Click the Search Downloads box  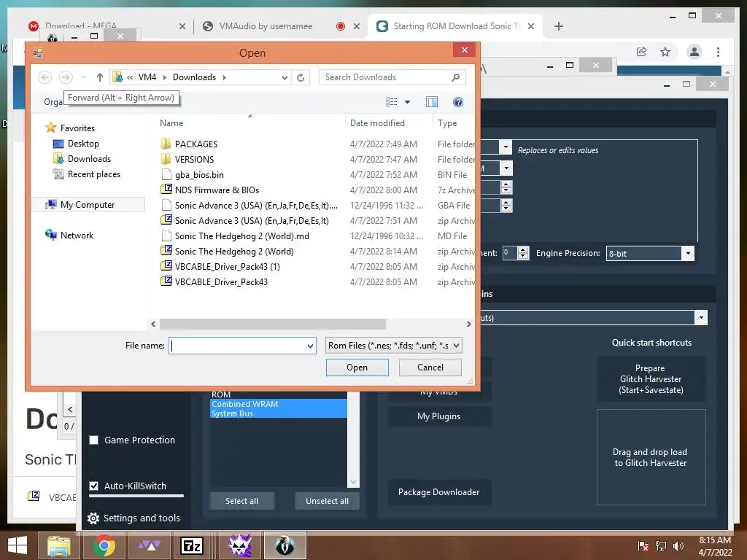point(386,77)
